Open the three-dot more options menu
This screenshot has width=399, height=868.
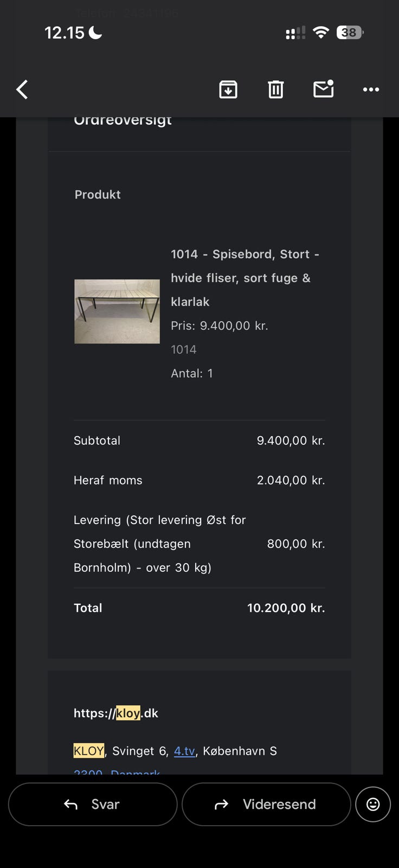tap(371, 90)
